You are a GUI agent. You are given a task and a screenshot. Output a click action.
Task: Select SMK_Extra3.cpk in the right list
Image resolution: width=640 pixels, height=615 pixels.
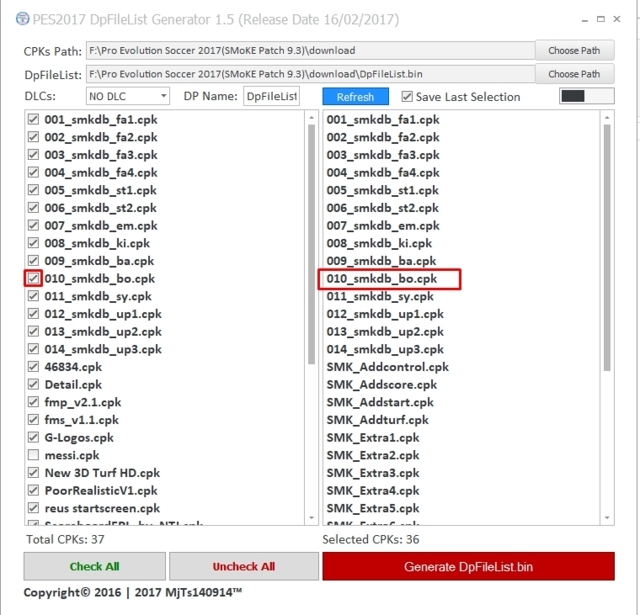[x=373, y=473]
